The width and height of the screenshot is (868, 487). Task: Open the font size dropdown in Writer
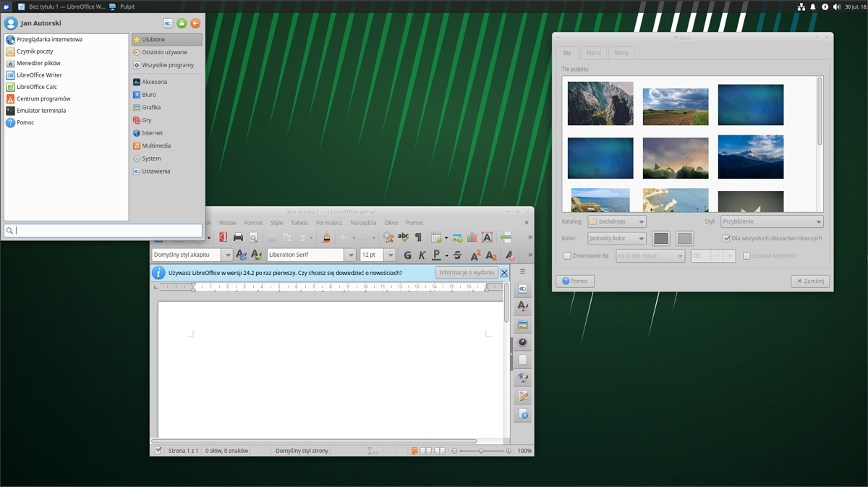pos(391,255)
